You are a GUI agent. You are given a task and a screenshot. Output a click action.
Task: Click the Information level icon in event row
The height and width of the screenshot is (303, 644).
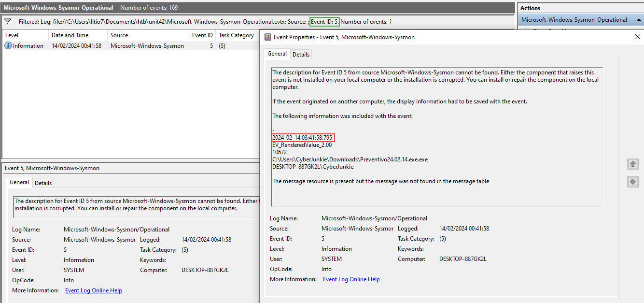(8, 46)
